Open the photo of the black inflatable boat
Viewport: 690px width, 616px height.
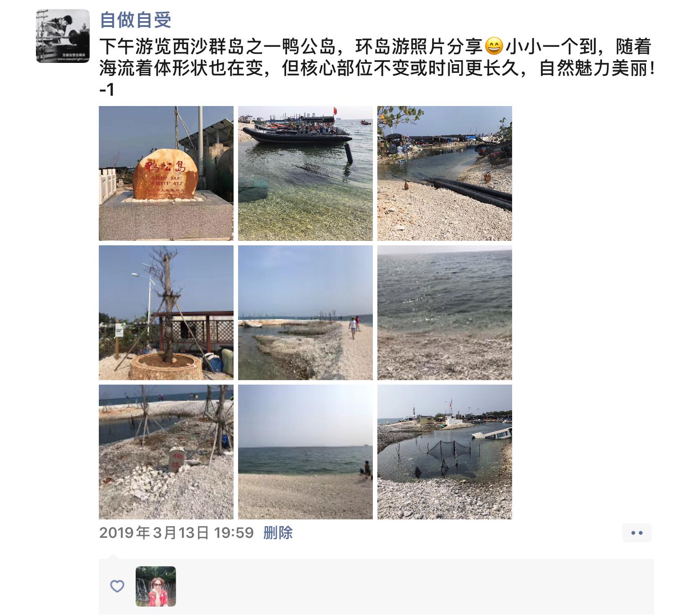click(305, 173)
